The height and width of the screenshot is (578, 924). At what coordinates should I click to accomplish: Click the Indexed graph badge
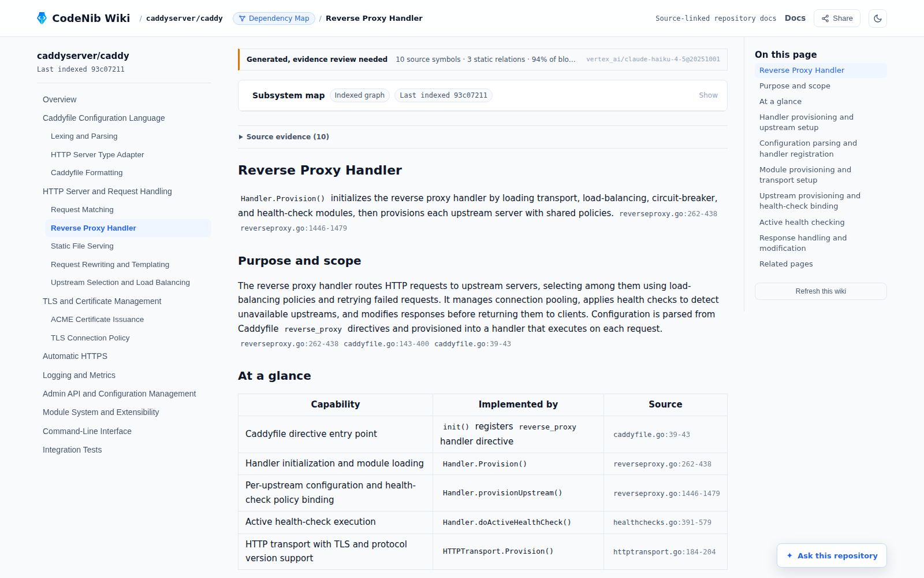[x=359, y=95]
